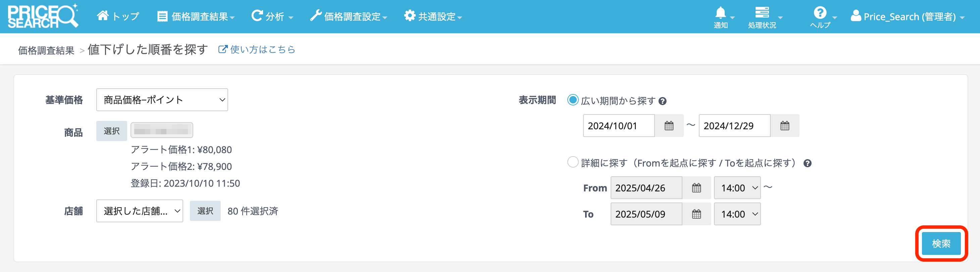Expand the 基準価格 dropdown

pyautogui.click(x=162, y=100)
